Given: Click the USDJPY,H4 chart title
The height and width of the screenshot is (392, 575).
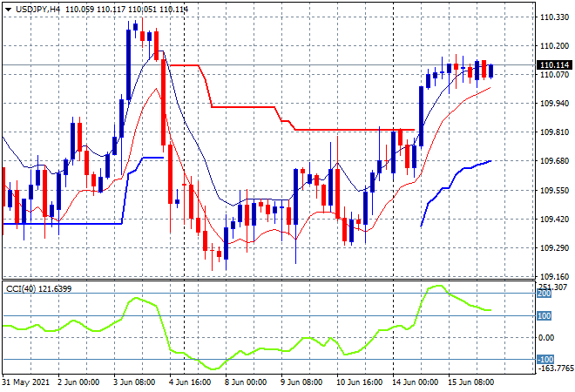Looking at the screenshot, I should [x=37, y=10].
